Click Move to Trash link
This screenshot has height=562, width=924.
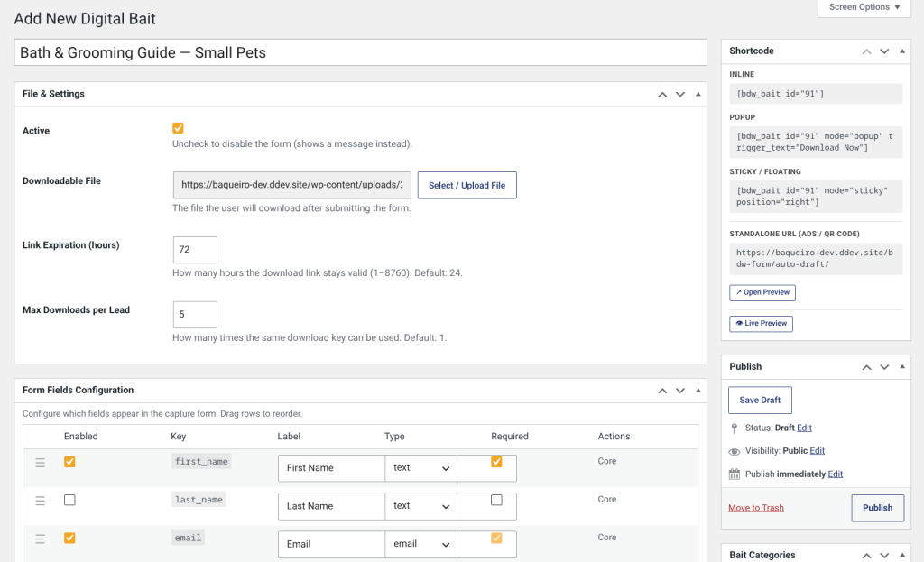coord(756,509)
